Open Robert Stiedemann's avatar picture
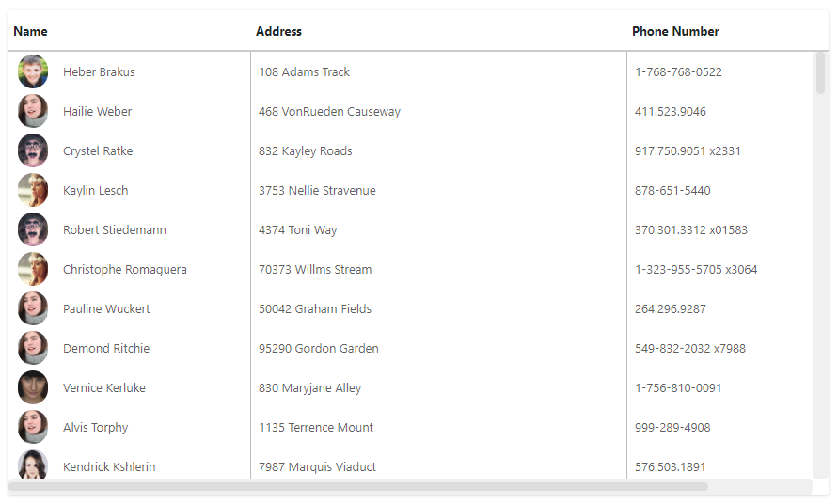838x504 pixels. click(33, 229)
